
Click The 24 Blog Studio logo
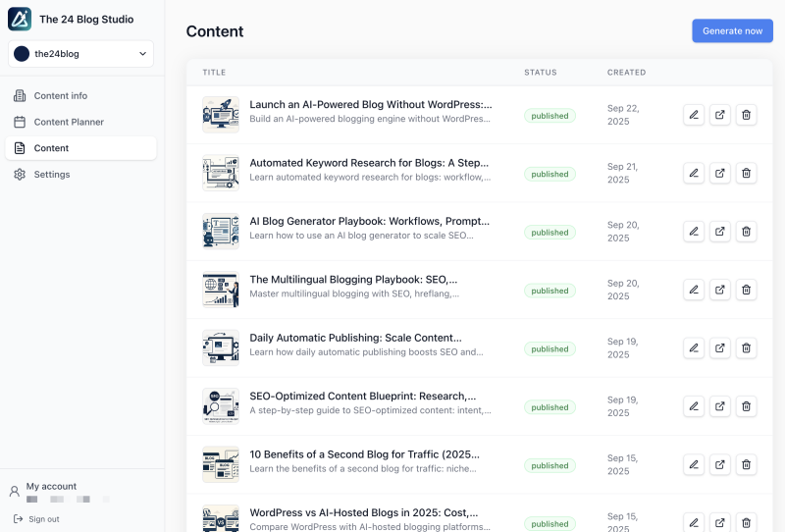click(20, 19)
